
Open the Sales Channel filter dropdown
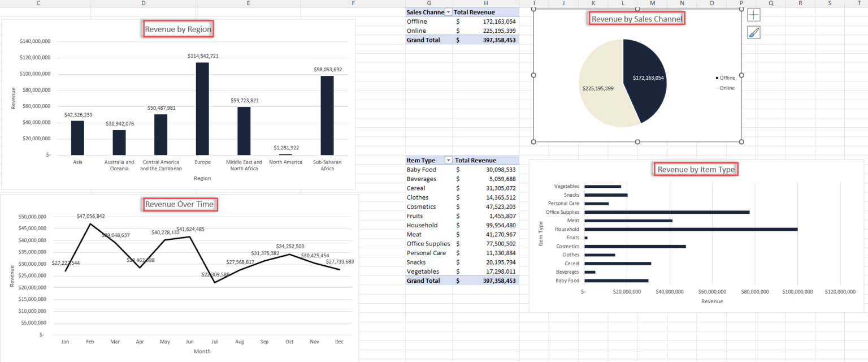449,12
